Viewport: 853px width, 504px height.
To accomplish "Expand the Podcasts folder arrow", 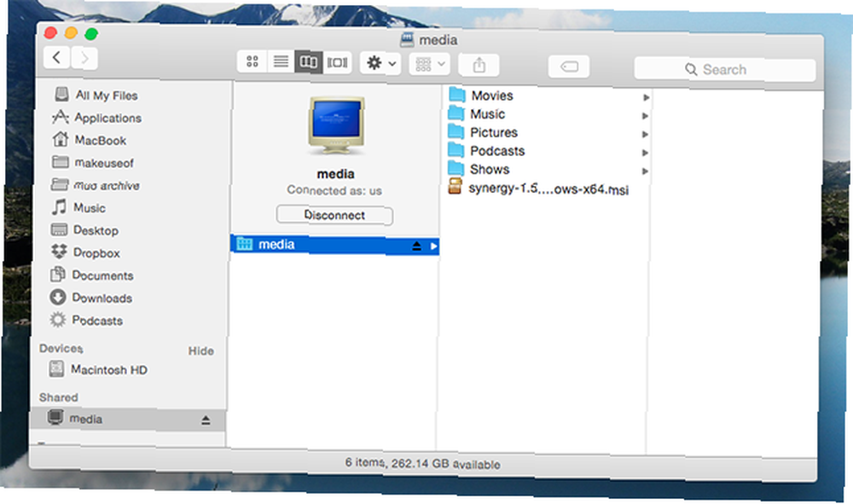I will pos(645,153).
